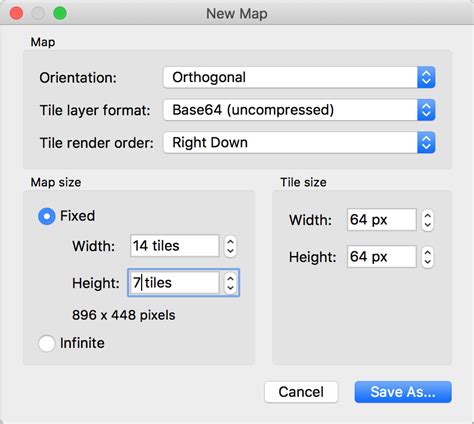Viewport: 474px width, 424px height.
Task: Decrease tile height with stepper down arrow
Action: click(427, 262)
